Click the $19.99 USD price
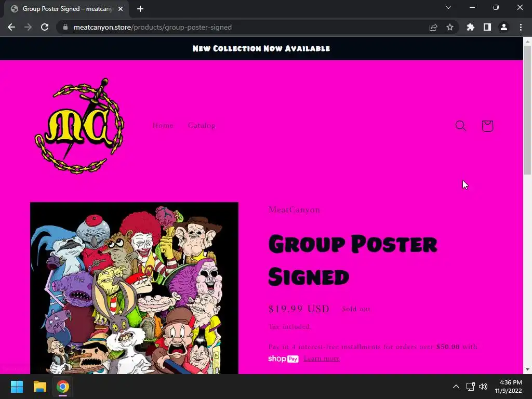 (299, 309)
